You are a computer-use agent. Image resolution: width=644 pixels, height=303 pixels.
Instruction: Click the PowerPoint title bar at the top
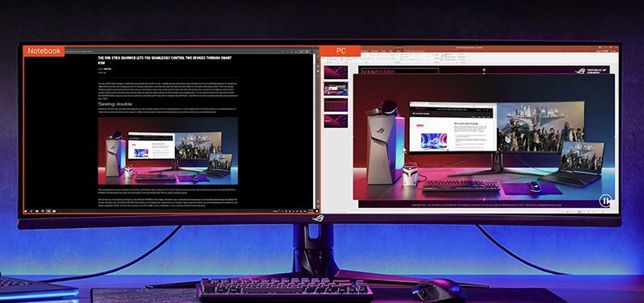469,48
